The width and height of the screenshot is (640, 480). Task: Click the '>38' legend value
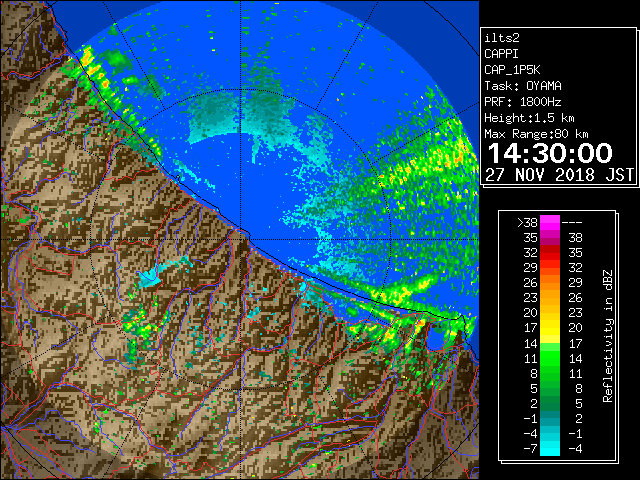pyautogui.click(x=527, y=223)
